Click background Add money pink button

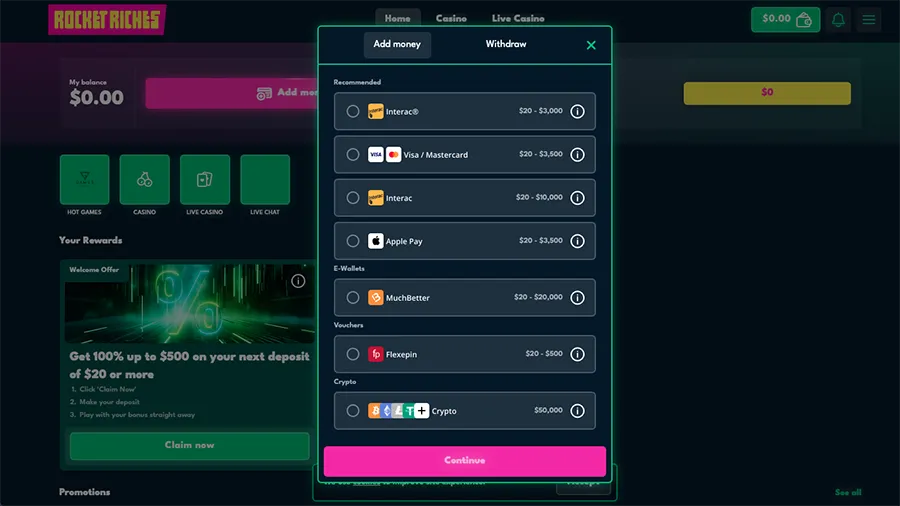(231, 93)
